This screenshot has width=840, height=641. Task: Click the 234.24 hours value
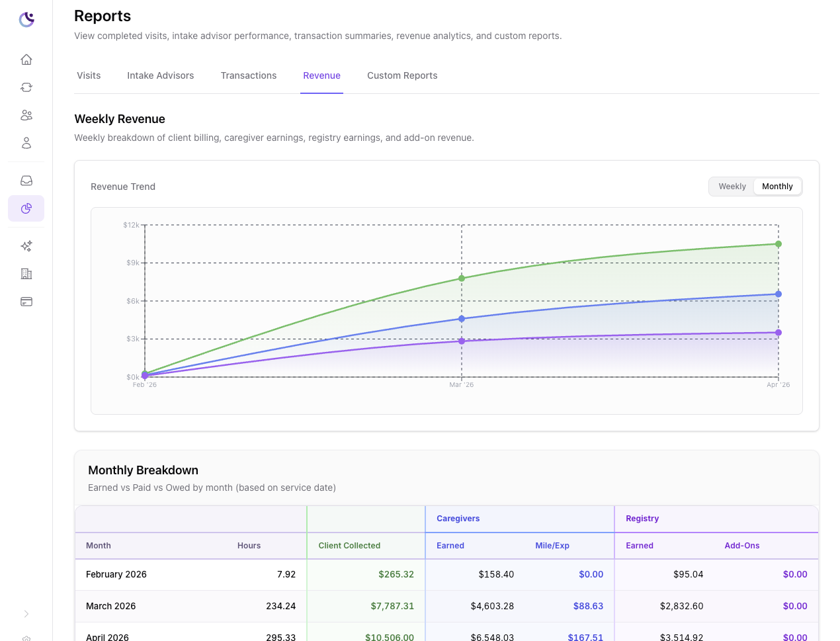(x=280, y=606)
